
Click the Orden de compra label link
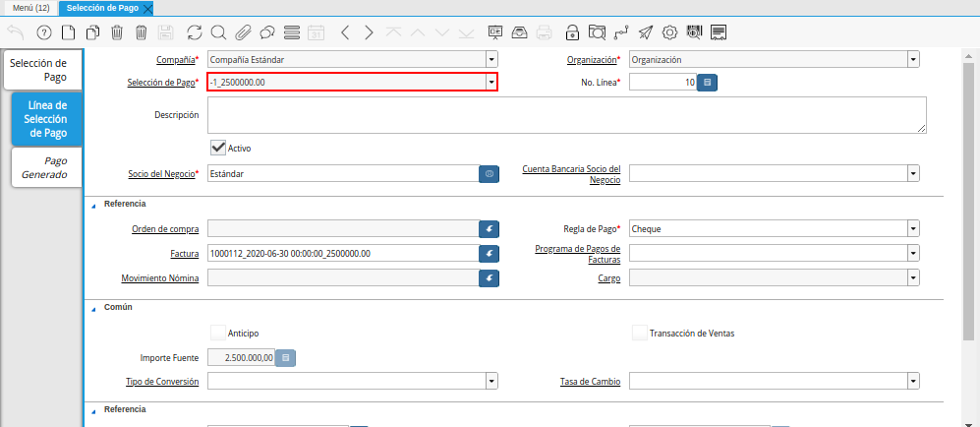click(165, 229)
